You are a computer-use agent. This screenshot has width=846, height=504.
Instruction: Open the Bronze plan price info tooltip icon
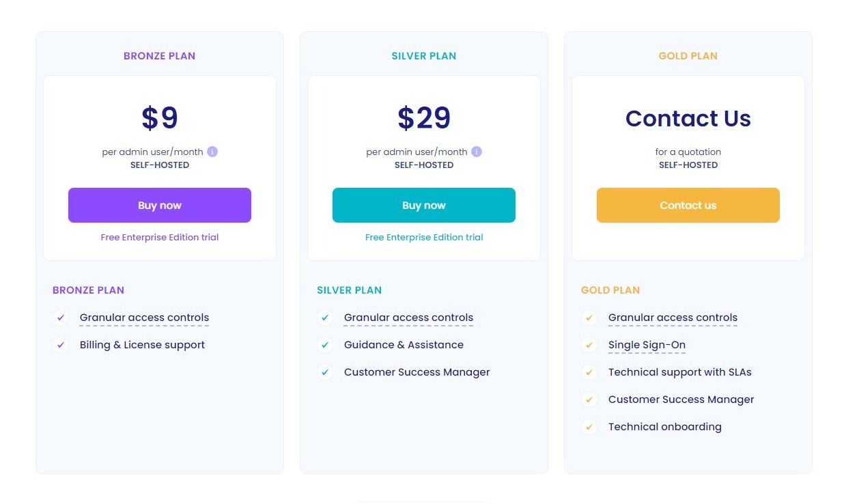pos(212,152)
